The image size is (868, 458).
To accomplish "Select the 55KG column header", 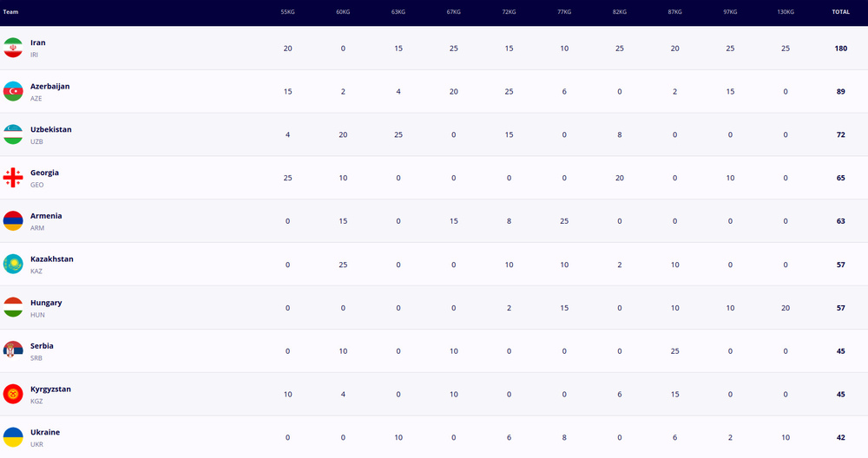I will [287, 11].
